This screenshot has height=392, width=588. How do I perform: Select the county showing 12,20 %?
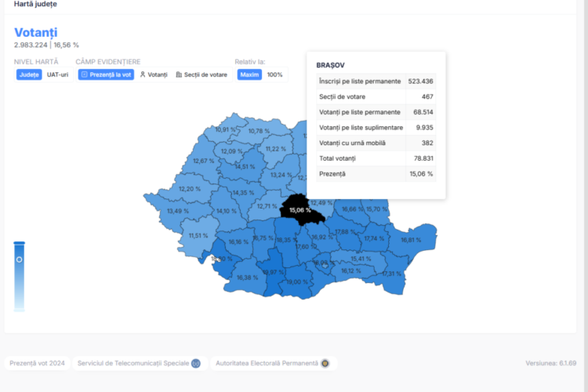tap(190, 189)
